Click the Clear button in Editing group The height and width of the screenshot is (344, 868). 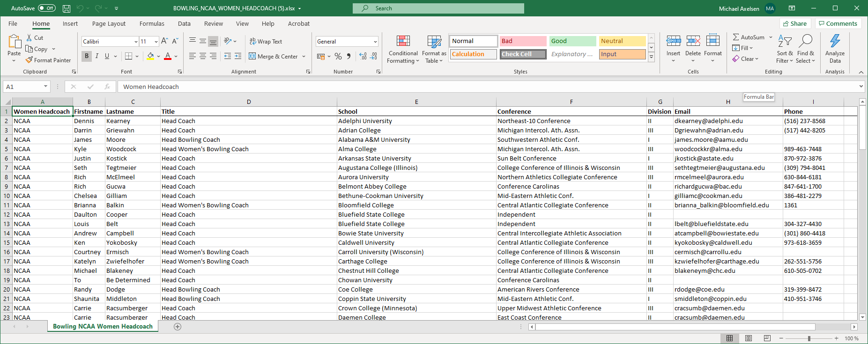click(x=745, y=59)
